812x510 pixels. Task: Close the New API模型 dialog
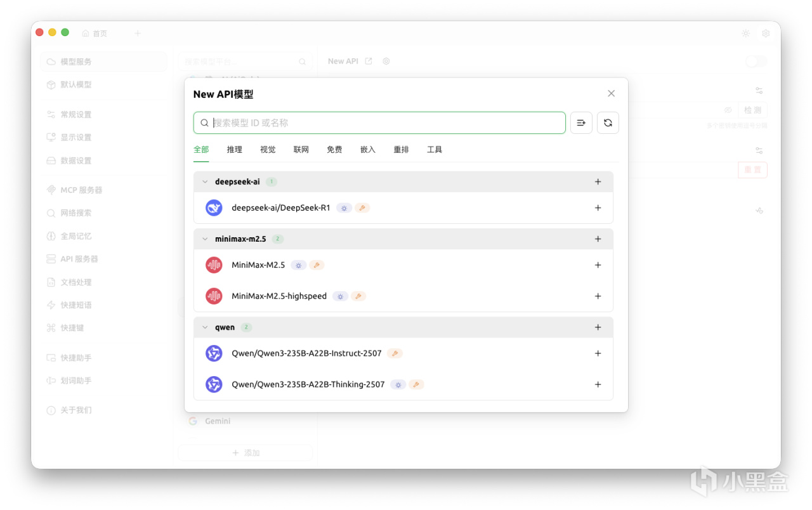pyautogui.click(x=612, y=93)
